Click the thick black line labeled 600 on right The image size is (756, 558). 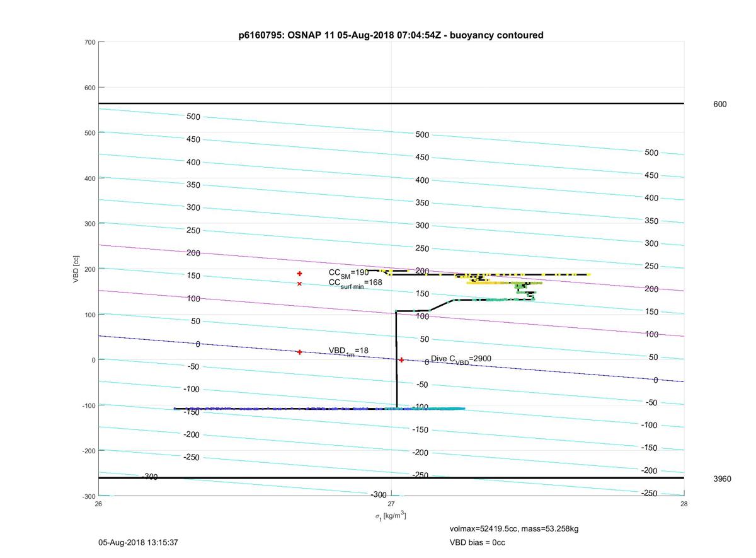(391, 103)
